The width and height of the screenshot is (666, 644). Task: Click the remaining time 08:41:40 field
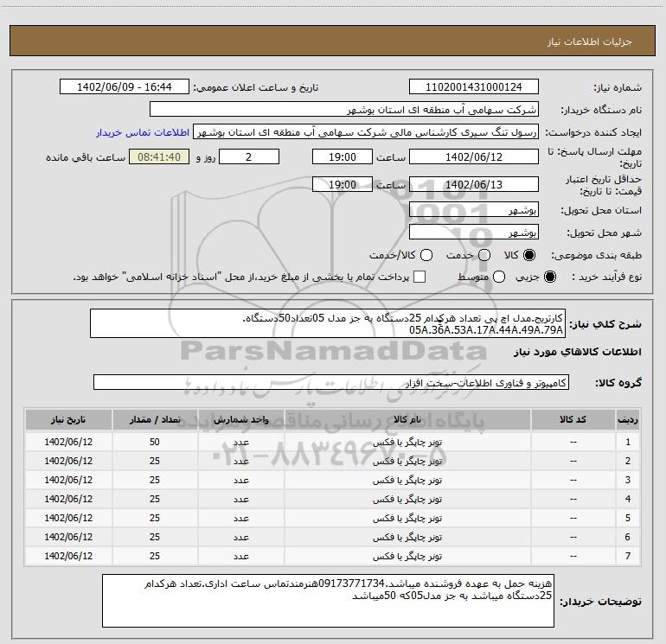click(x=159, y=157)
